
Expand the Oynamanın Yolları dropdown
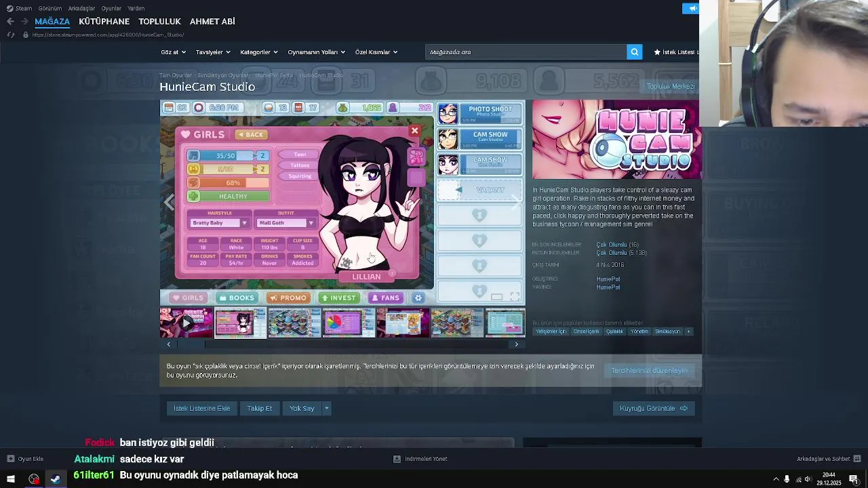tap(316, 52)
